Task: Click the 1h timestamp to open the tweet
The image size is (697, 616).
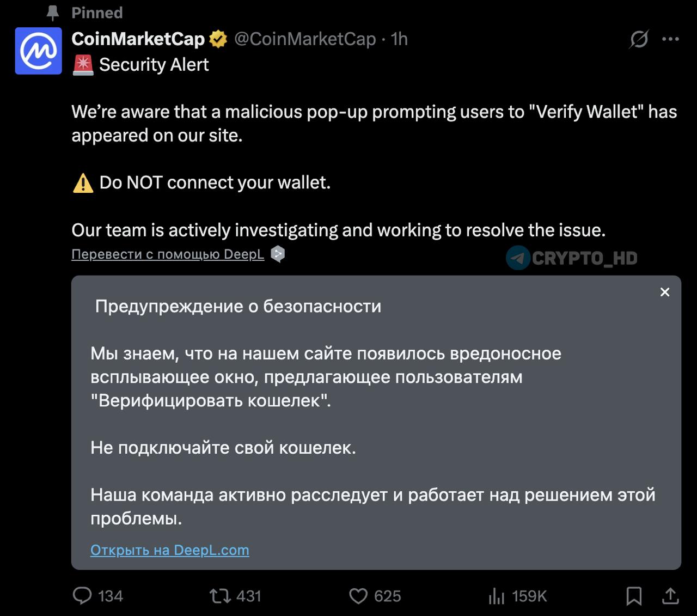Action: click(x=399, y=39)
